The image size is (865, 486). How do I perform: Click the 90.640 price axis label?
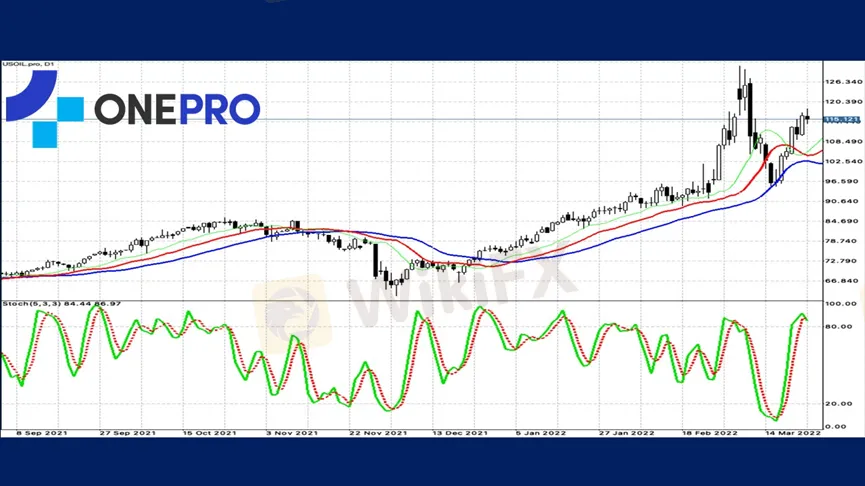[843, 201]
